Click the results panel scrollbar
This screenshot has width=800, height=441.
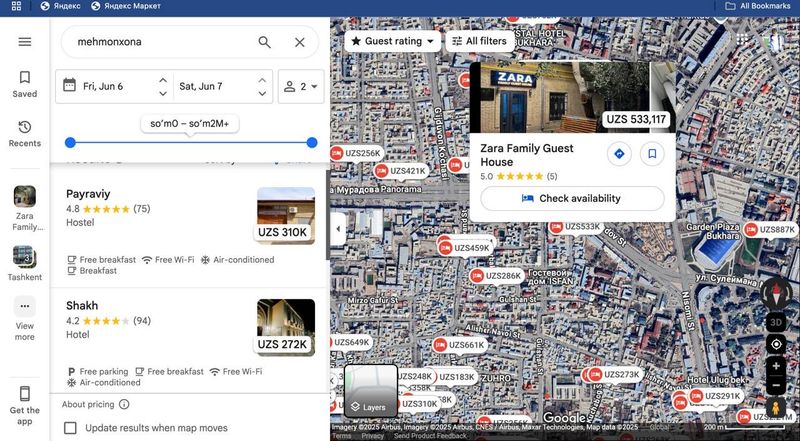328,214
